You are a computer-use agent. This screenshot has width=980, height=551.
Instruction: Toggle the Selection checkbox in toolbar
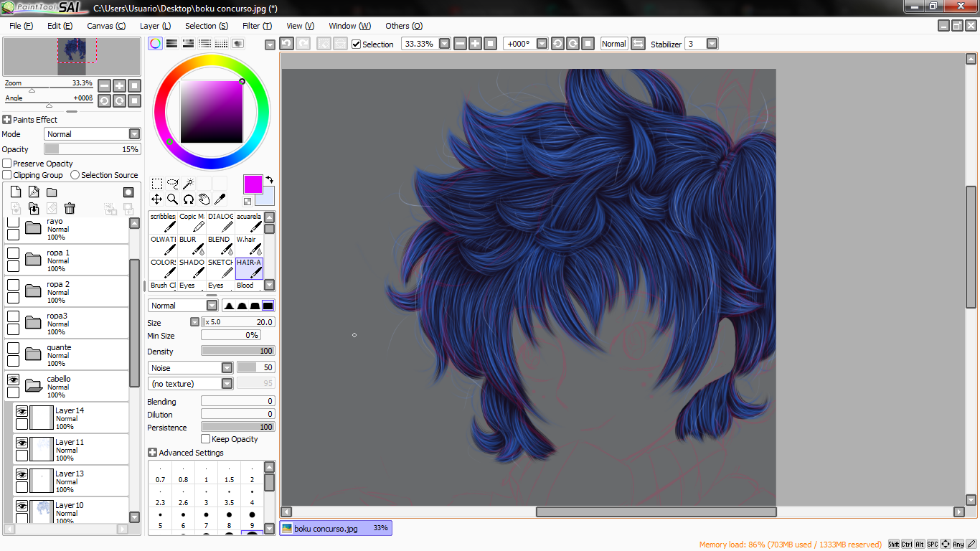(357, 44)
